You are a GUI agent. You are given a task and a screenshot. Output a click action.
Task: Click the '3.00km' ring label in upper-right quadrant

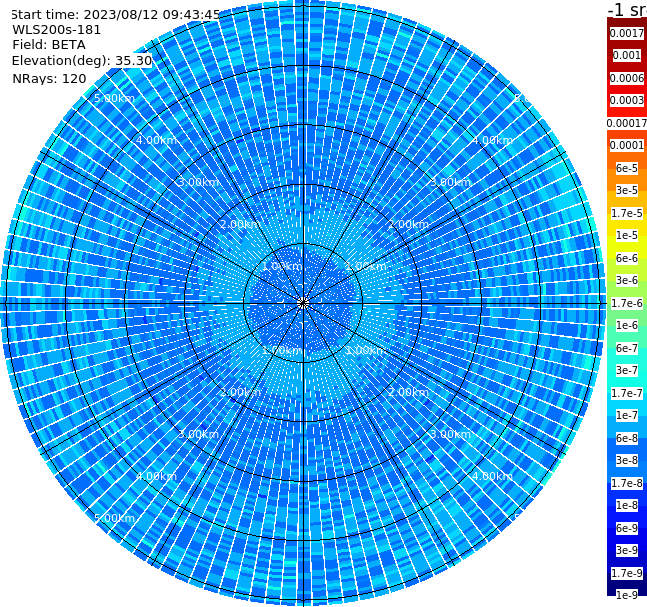450,182
